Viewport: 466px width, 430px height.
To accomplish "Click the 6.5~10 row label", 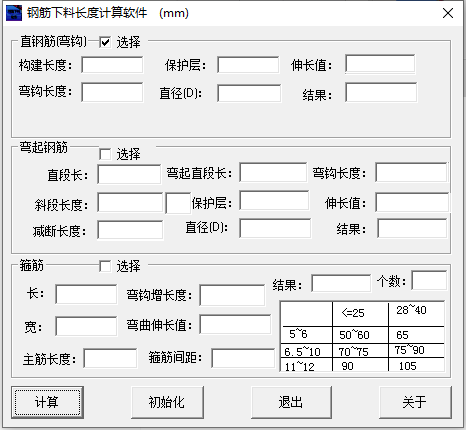I will [x=302, y=352].
